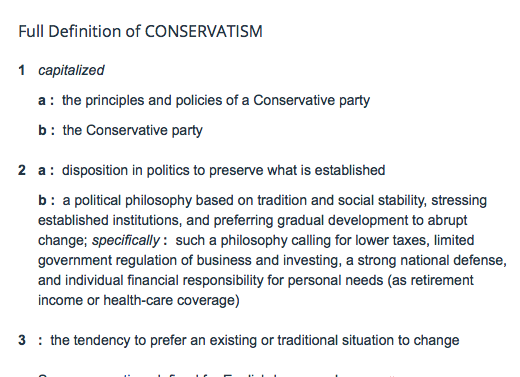Click the sense number 1 label
520x377 pixels.
(22, 70)
